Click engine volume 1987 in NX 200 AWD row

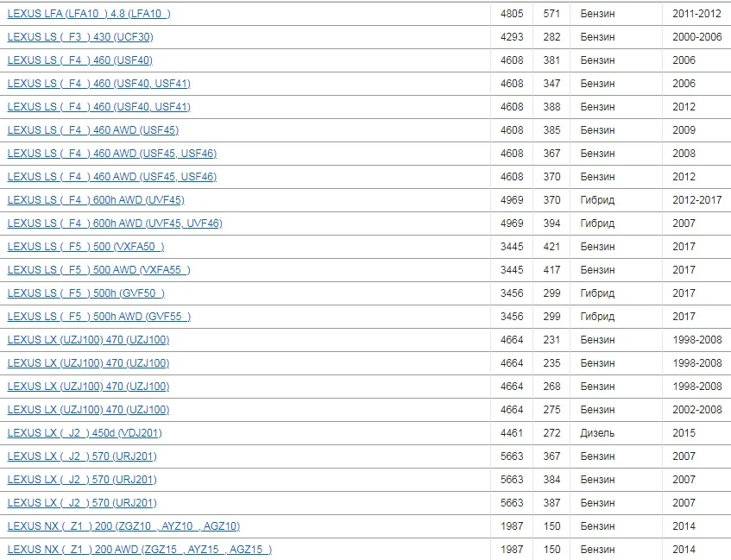(x=512, y=550)
